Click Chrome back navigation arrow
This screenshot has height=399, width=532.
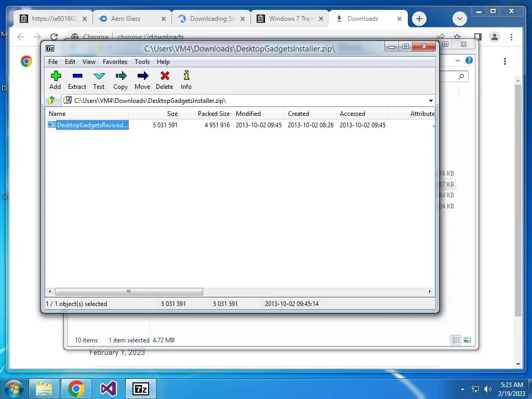tap(21, 37)
